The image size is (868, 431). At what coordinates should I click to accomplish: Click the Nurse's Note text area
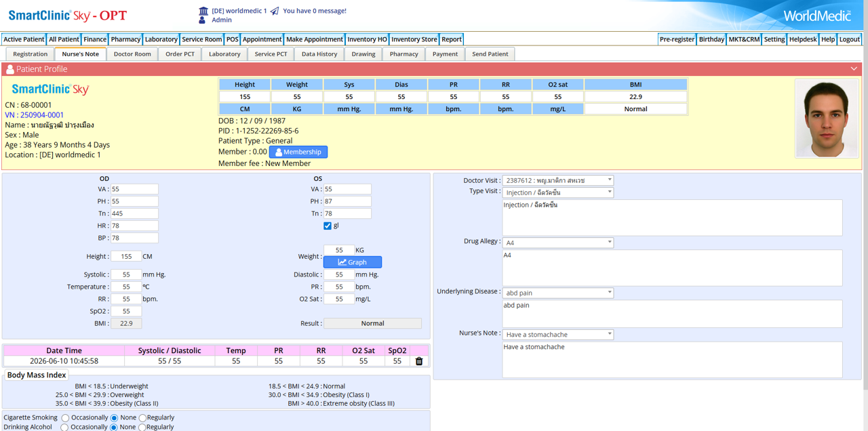pyautogui.click(x=672, y=359)
